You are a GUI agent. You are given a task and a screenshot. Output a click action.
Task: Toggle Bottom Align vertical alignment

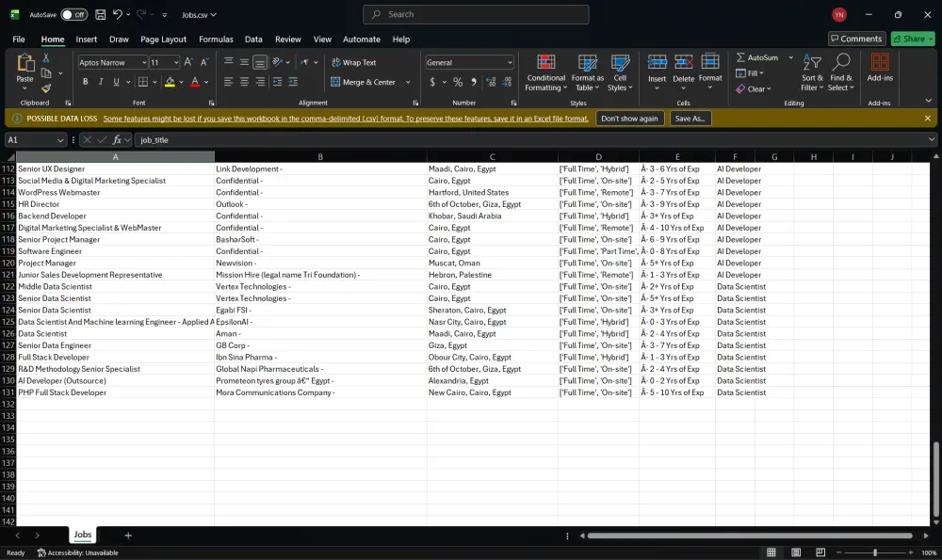(260, 62)
